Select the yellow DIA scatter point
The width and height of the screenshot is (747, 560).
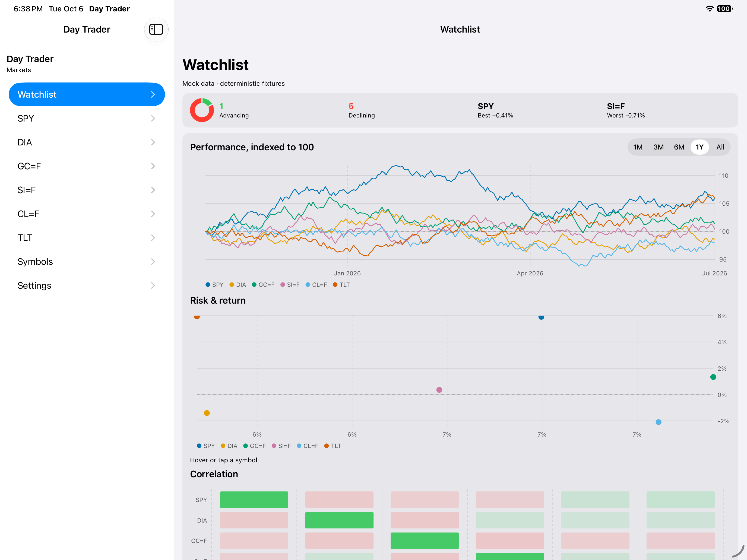(x=207, y=413)
